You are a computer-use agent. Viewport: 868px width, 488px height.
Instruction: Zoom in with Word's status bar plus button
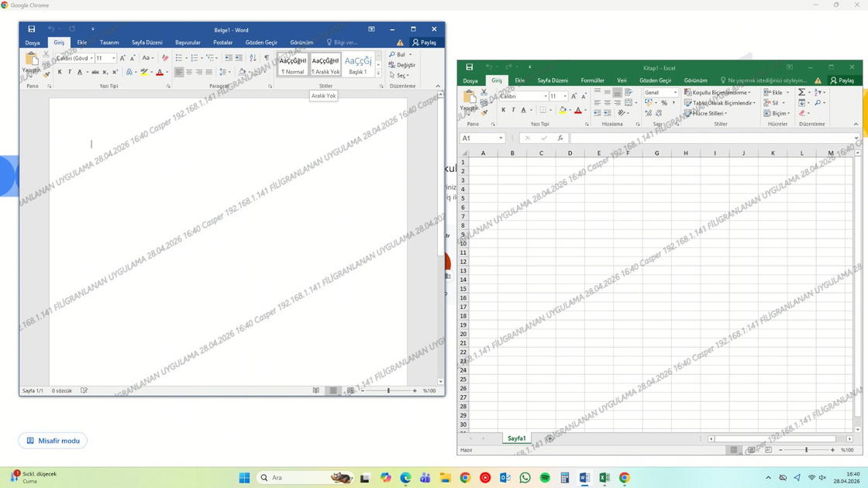(415, 390)
